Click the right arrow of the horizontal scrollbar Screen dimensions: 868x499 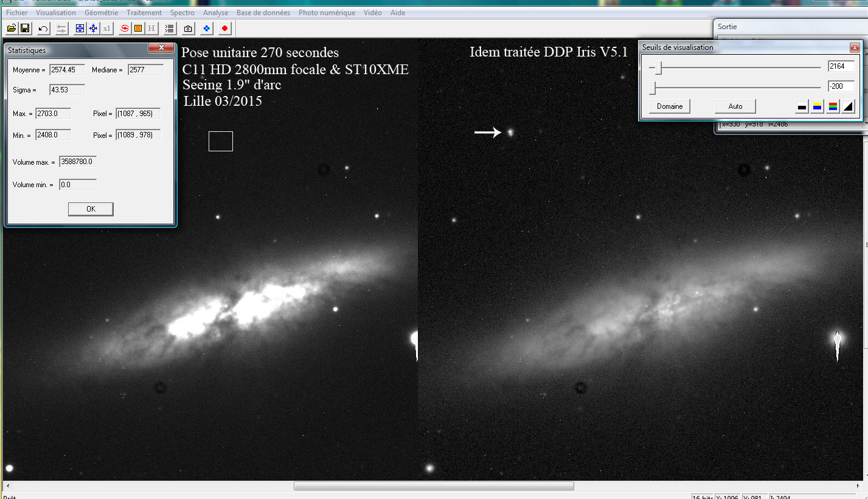[858, 486]
